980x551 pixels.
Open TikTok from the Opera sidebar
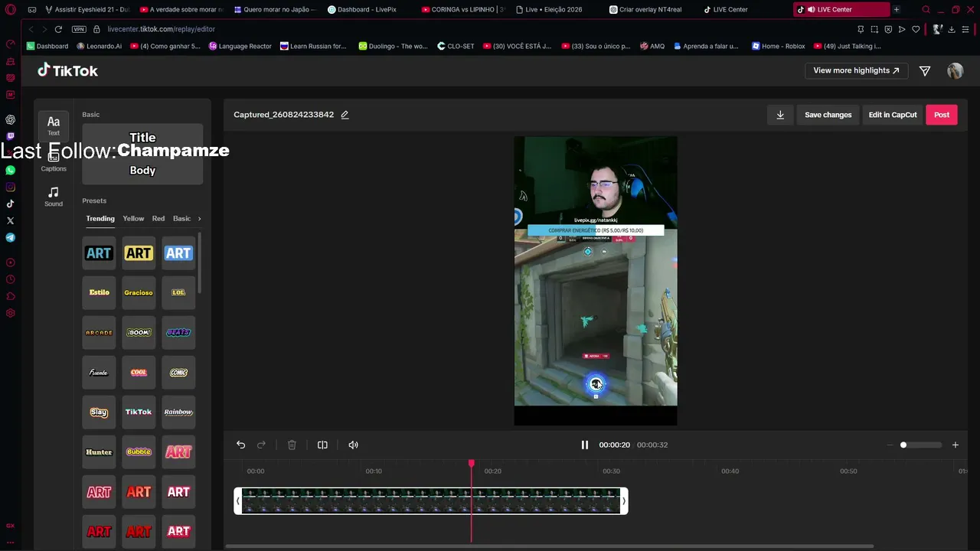click(10, 204)
